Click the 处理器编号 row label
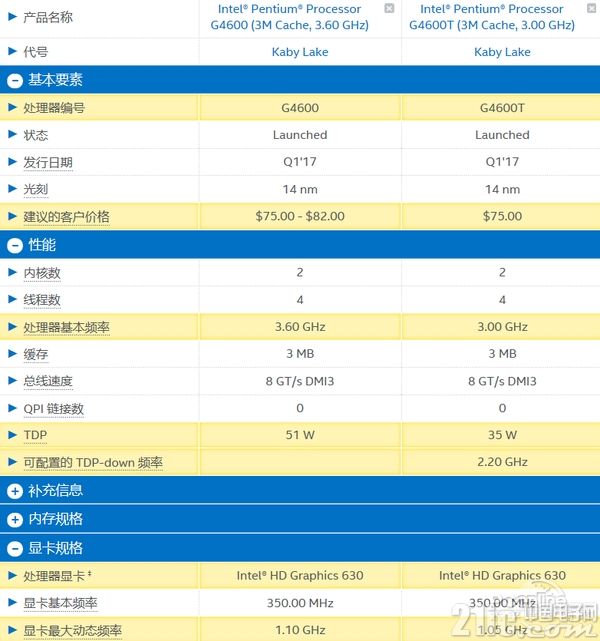 pyautogui.click(x=54, y=108)
